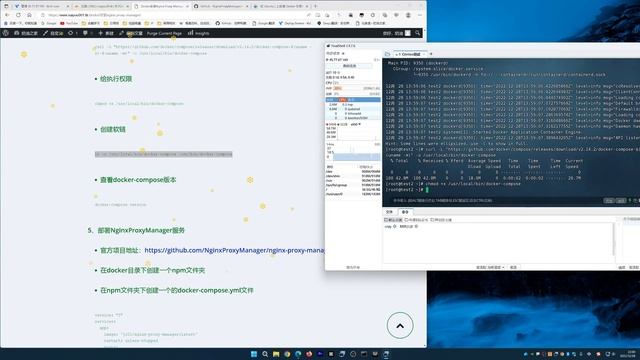This screenshot has height=360, width=640.
Task: Click the WordPress logo in admin bar
Action: tap(6, 33)
